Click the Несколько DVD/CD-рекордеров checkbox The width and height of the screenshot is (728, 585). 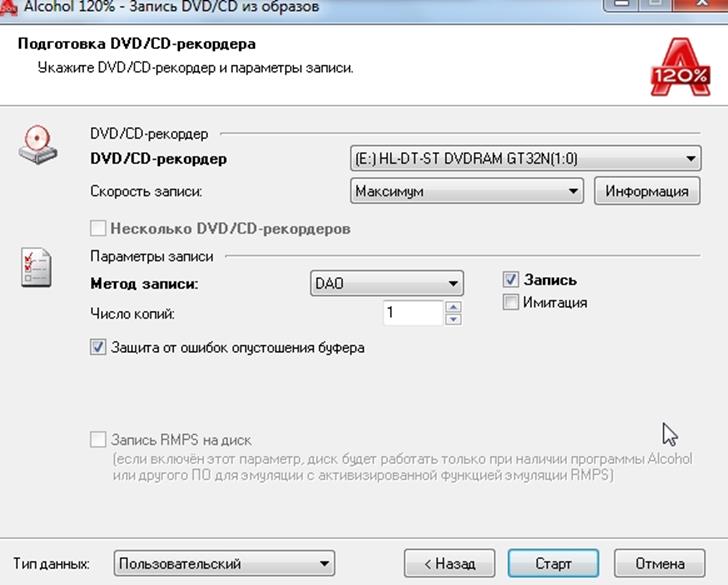click(x=98, y=228)
